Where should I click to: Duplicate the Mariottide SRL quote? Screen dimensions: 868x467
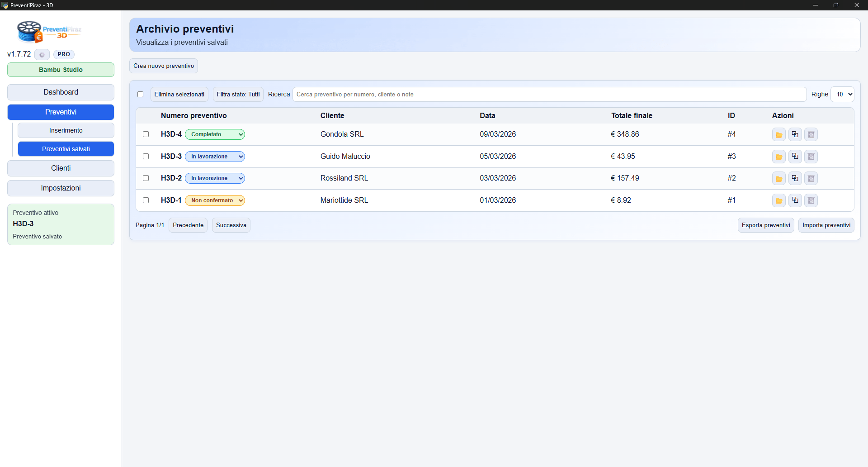click(x=795, y=200)
